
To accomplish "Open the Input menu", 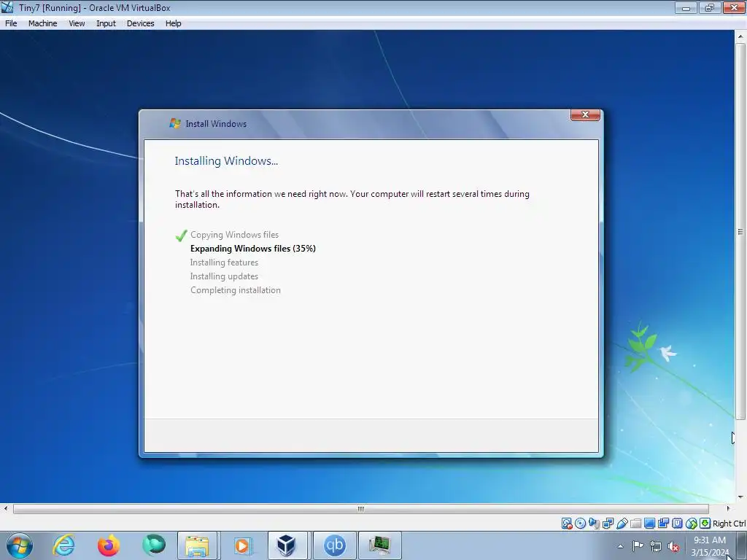I will point(106,23).
